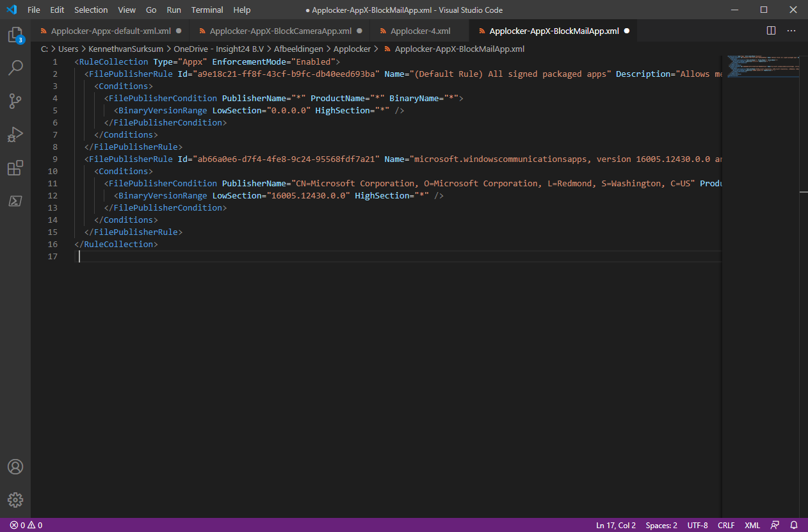
Task: Open the Edit menu
Action: [57, 10]
